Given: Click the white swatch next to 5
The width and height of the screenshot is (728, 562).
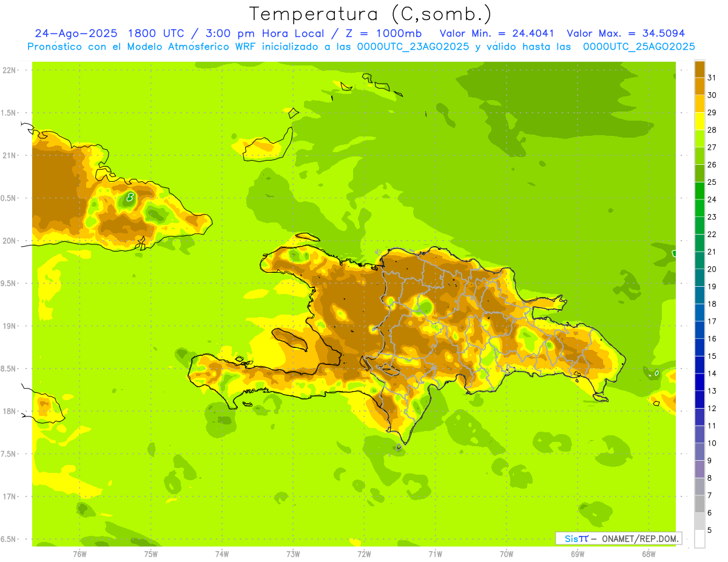Looking at the screenshot, I should click(699, 538).
